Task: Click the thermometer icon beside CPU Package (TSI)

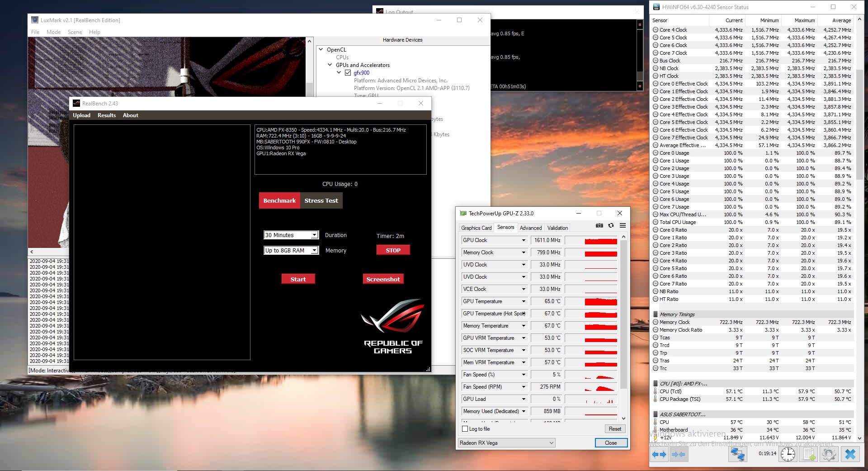Action: point(656,399)
